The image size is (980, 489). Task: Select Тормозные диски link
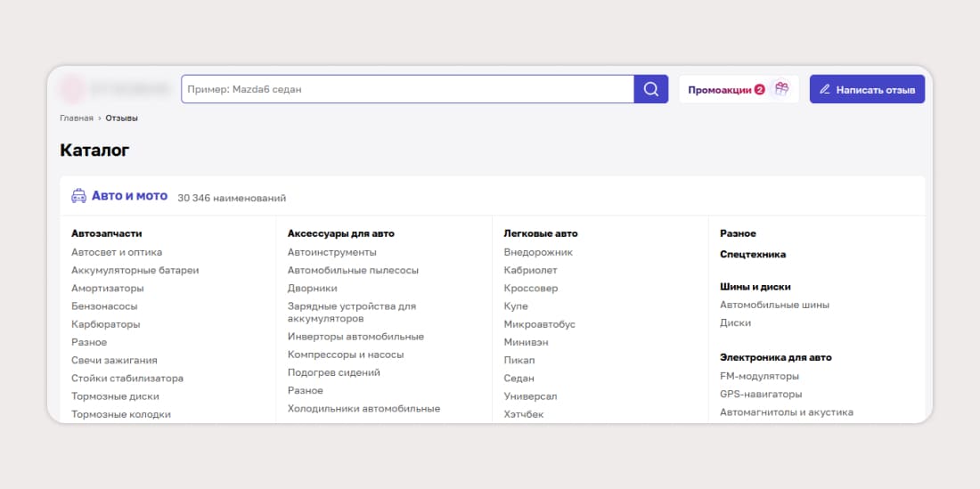pyautogui.click(x=115, y=396)
